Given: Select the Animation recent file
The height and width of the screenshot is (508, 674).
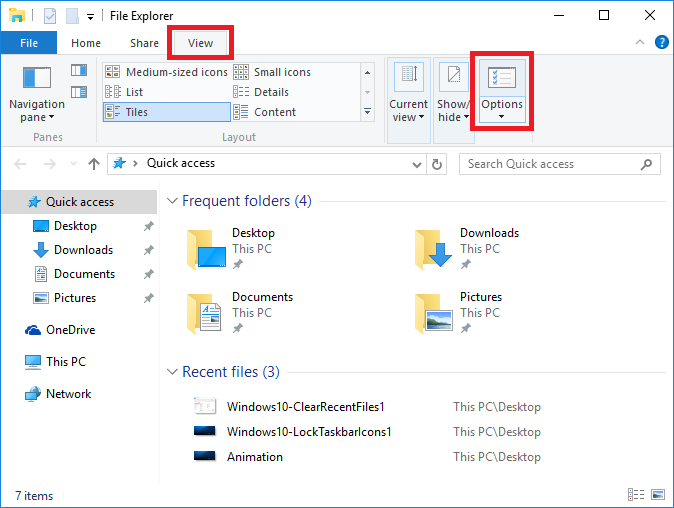Looking at the screenshot, I should (x=255, y=456).
